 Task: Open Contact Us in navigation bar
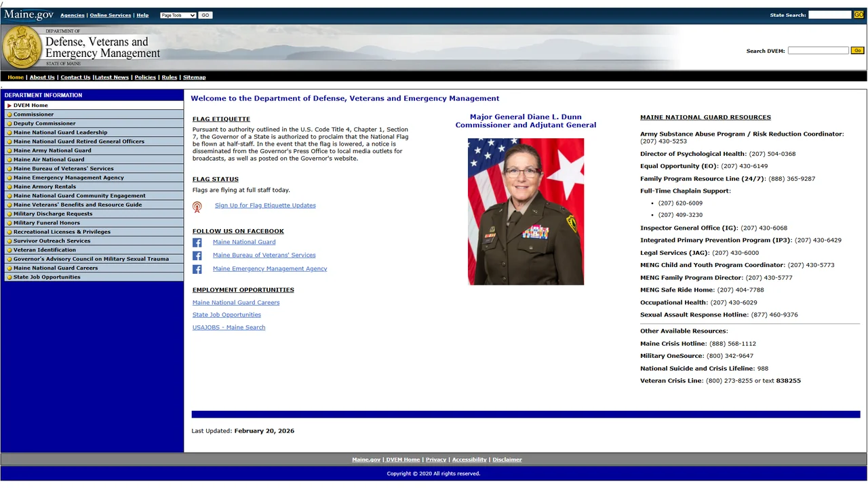[x=75, y=77]
